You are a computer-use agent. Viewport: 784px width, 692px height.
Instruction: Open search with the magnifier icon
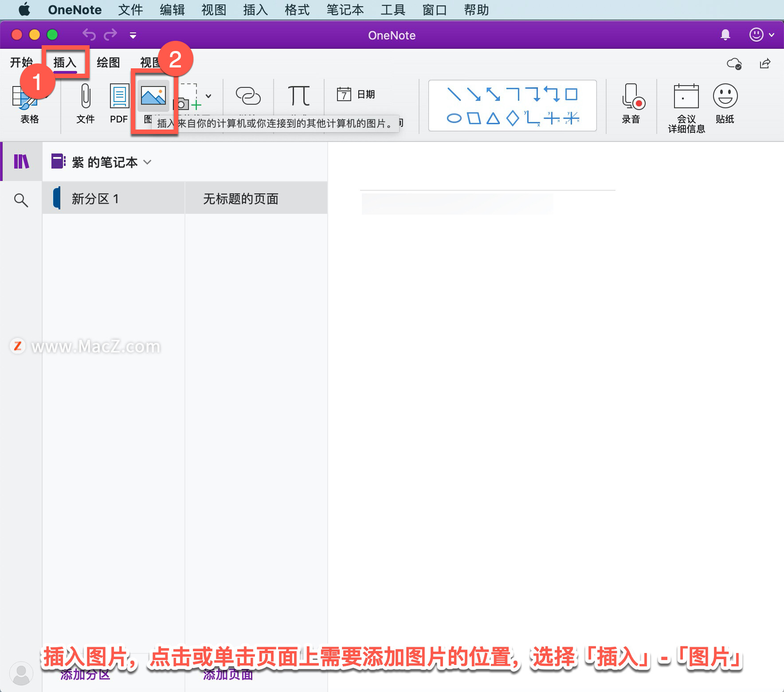[x=21, y=200]
